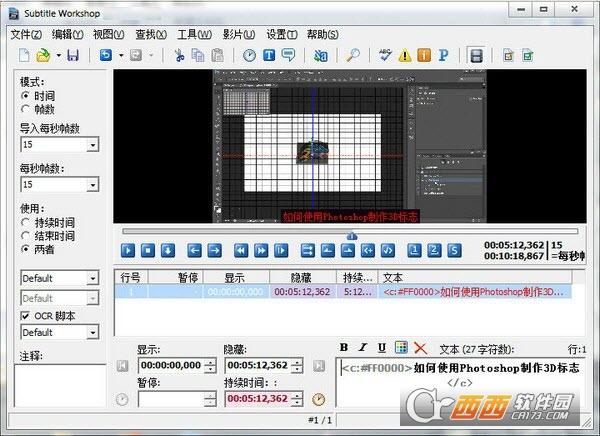
Task: Stop video playback
Action: point(148,251)
